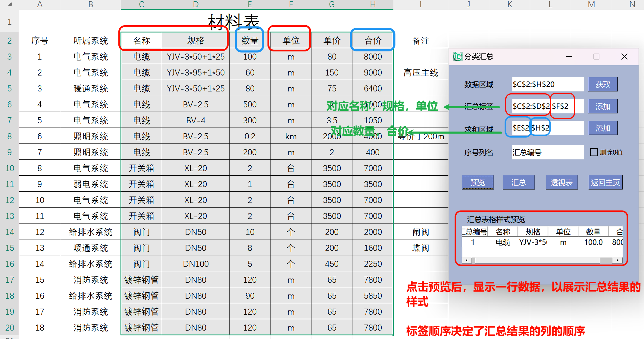The width and height of the screenshot is (644, 339).
Task: Click the 返回主页 button
Action: [x=605, y=183]
